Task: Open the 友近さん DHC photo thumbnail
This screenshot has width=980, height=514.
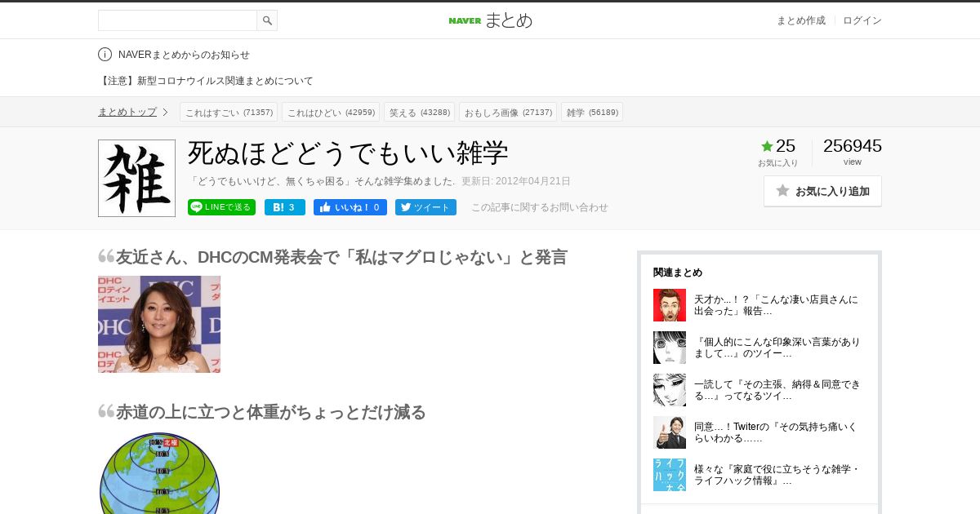Action: (159, 324)
